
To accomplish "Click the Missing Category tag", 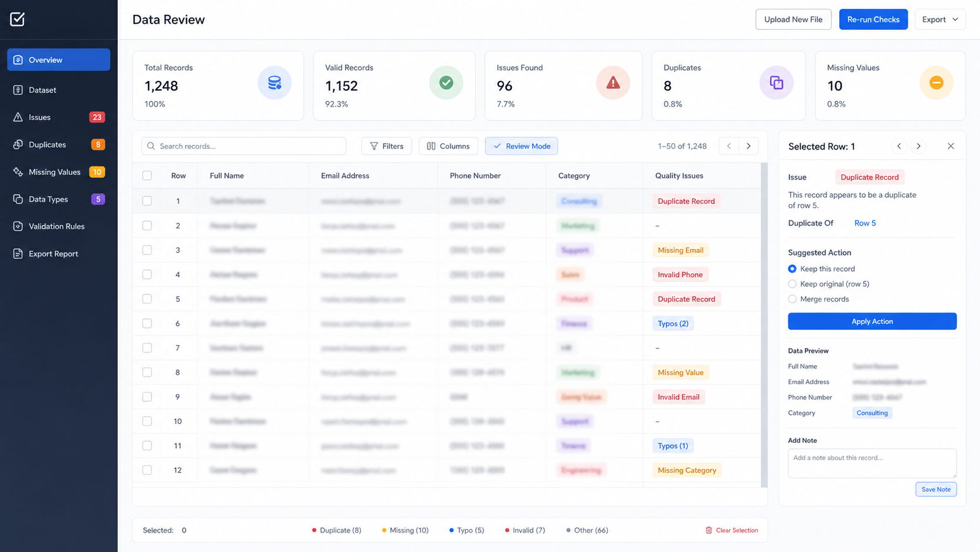I will (x=687, y=470).
